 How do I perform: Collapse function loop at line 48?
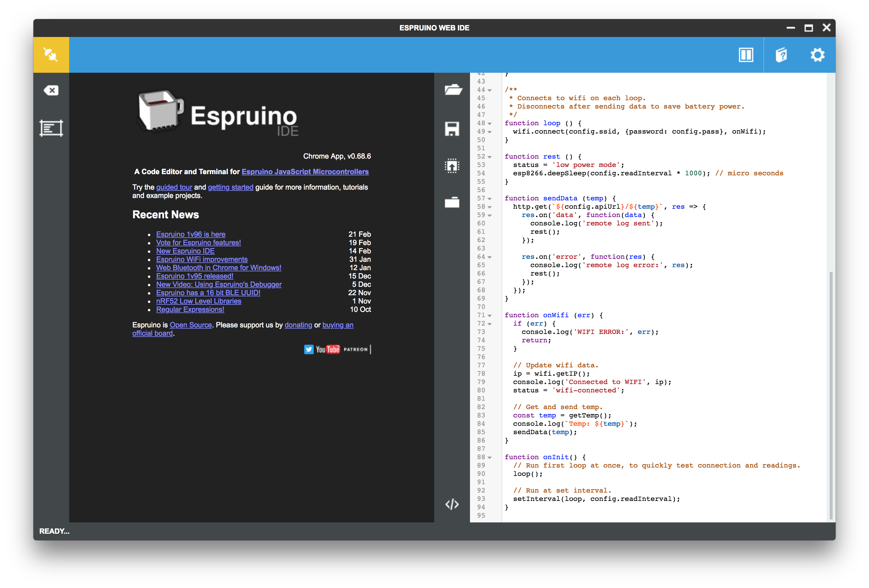(489, 123)
